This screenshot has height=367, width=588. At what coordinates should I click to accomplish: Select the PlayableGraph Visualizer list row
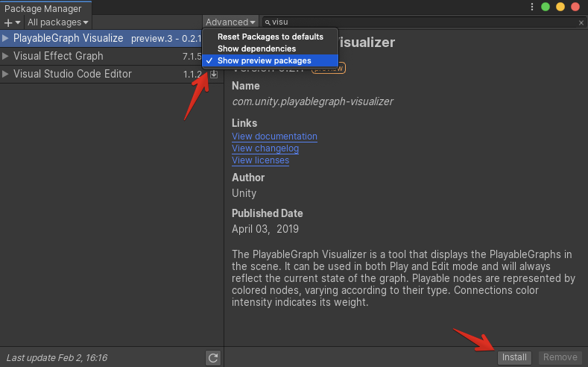point(101,38)
